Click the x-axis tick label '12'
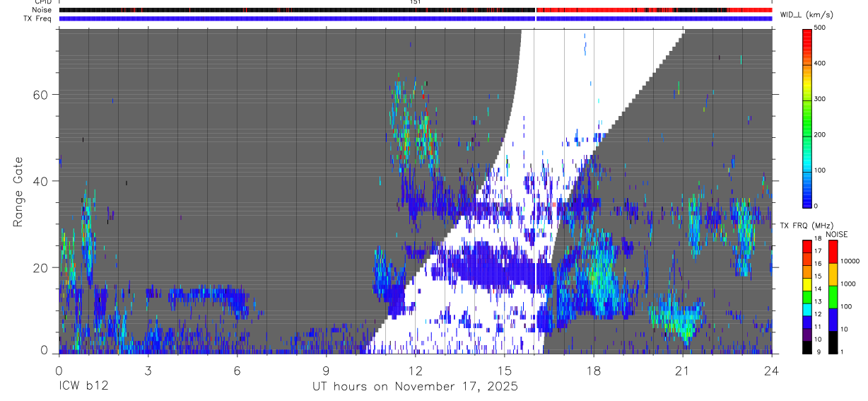The width and height of the screenshot is (868, 401). [416, 370]
